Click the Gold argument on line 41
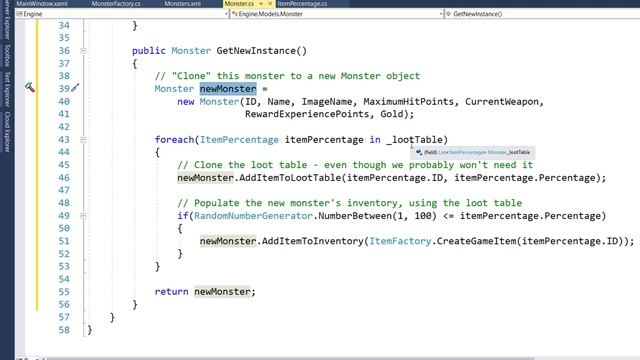Screen dimensions: 640x360 point(392,114)
